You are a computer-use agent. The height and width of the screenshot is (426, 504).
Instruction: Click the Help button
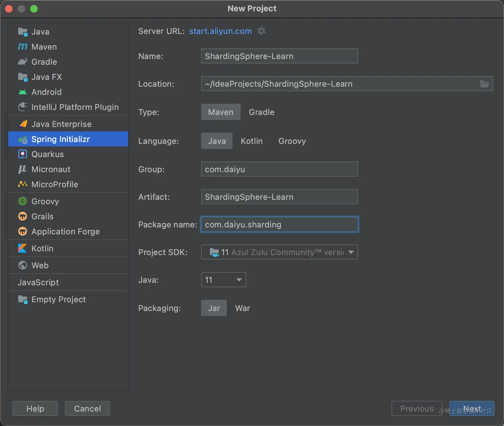[x=35, y=409]
